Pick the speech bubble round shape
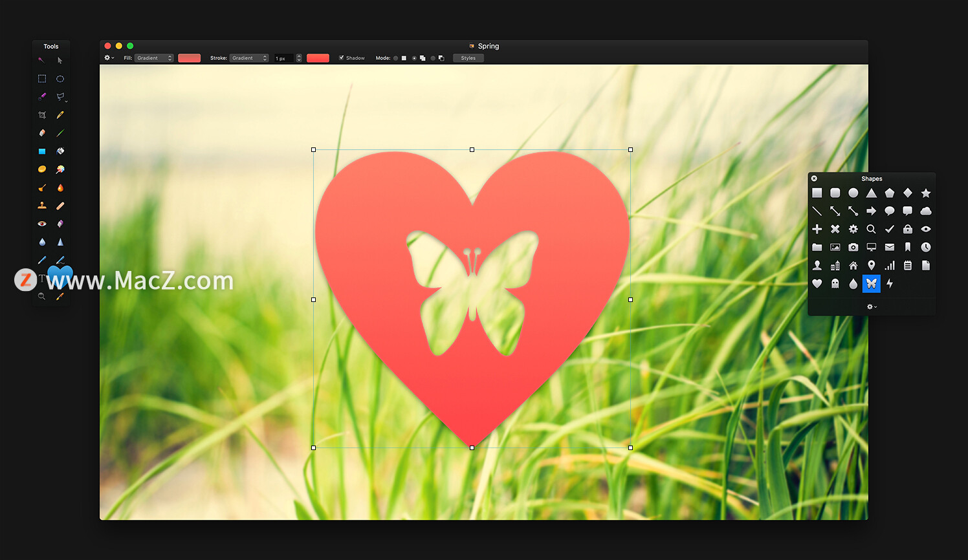The width and height of the screenshot is (968, 560). coord(890,211)
